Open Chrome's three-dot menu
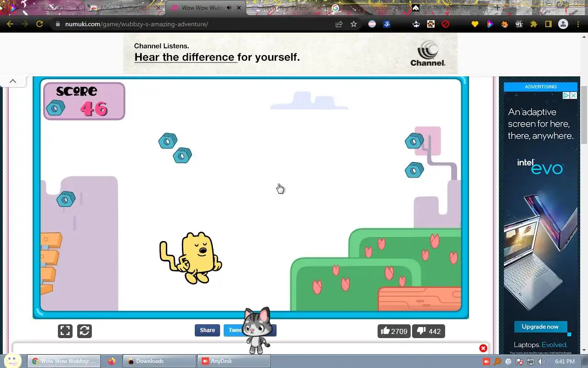Image resolution: width=588 pixels, height=368 pixels. (578, 24)
